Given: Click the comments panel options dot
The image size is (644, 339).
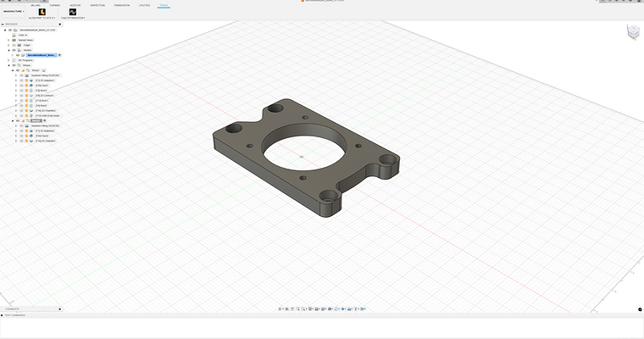Looking at the screenshot, I should pos(60,309).
